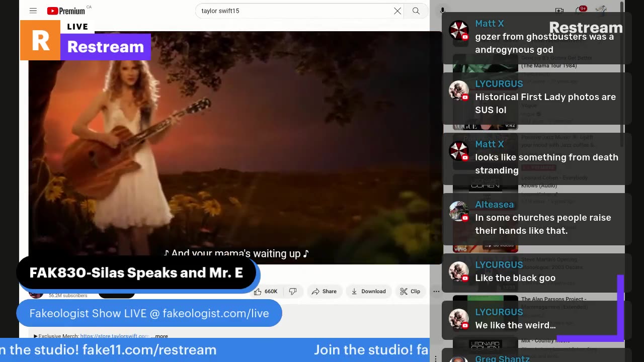
Task: Activate voice search microphone icon
Action: click(x=442, y=11)
